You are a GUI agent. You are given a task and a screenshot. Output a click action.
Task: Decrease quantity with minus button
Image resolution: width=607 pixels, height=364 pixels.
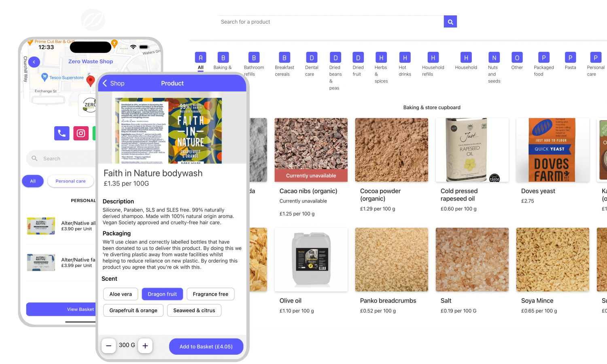pyautogui.click(x=108, y=346)
